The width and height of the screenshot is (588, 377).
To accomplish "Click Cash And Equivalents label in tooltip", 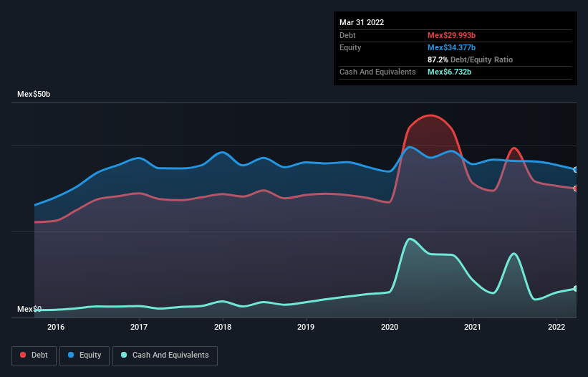I will tap(377, 72).
